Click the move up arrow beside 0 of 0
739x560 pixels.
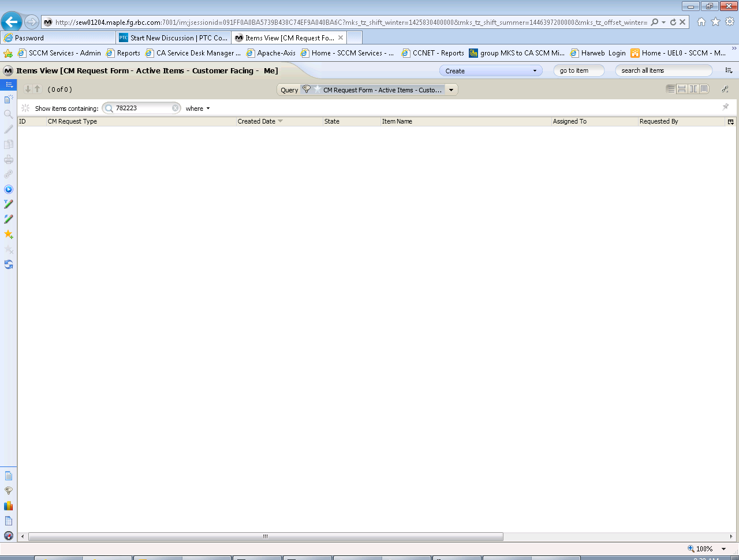(38, 89)
